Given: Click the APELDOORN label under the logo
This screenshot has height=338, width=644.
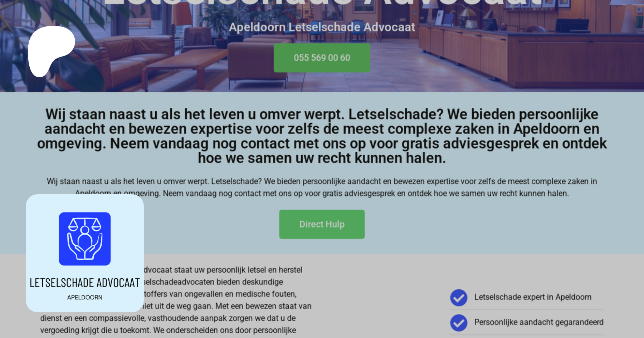Looking at the screenshot, I should (x=85, y=297).
